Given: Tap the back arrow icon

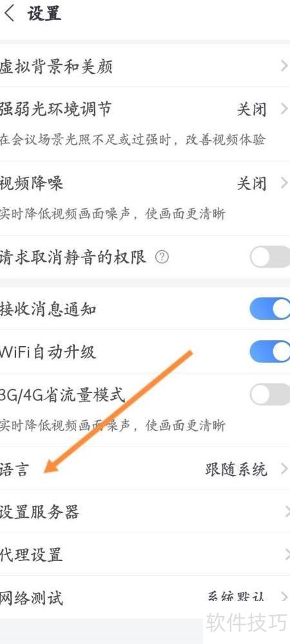Looking at the screenshot, I should (9, 13).
